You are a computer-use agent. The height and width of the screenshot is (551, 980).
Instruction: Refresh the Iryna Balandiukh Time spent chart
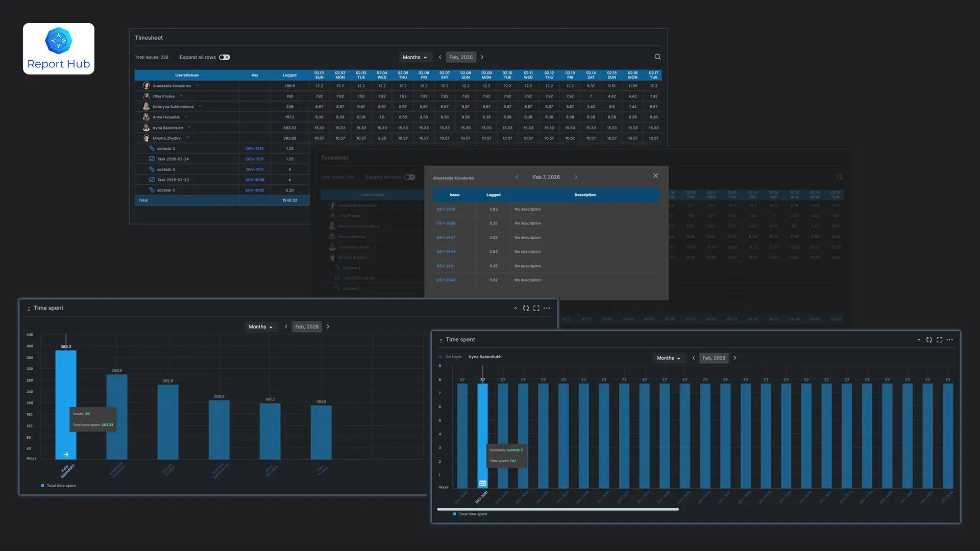(929, 340)
